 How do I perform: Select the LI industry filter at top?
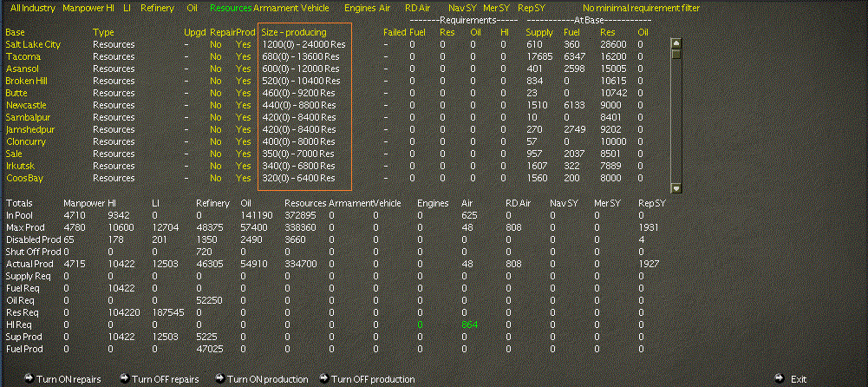[x=127, y=9]
